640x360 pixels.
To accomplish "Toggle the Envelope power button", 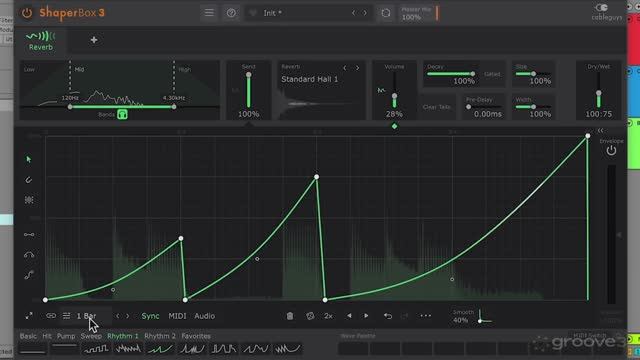I will pos(611,151).
